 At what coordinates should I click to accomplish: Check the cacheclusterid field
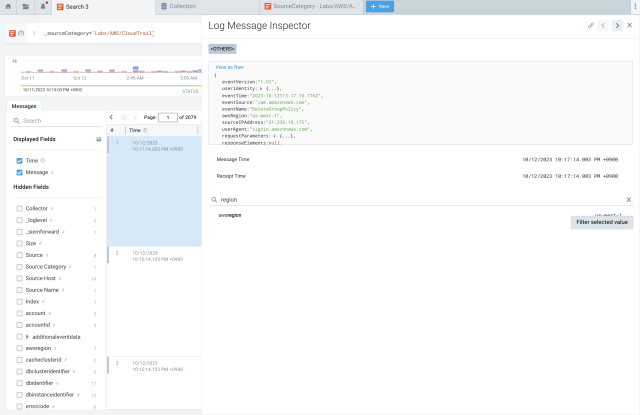[x=19, y=360]
